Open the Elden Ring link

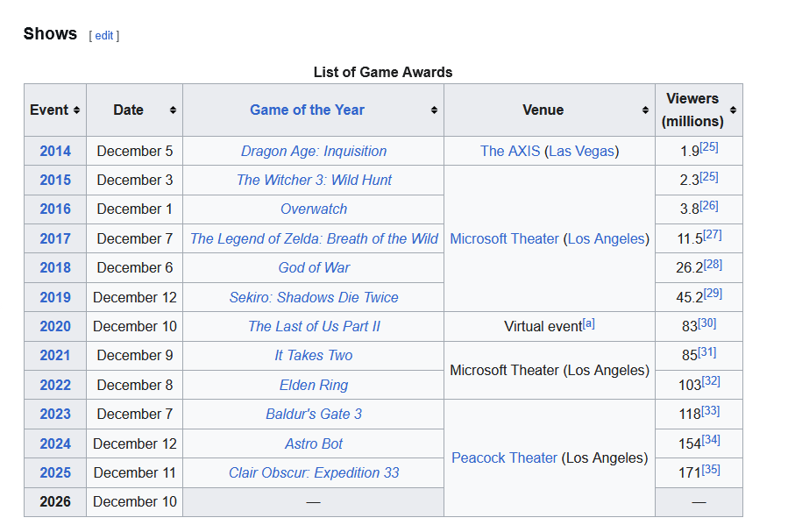(314, 386)
